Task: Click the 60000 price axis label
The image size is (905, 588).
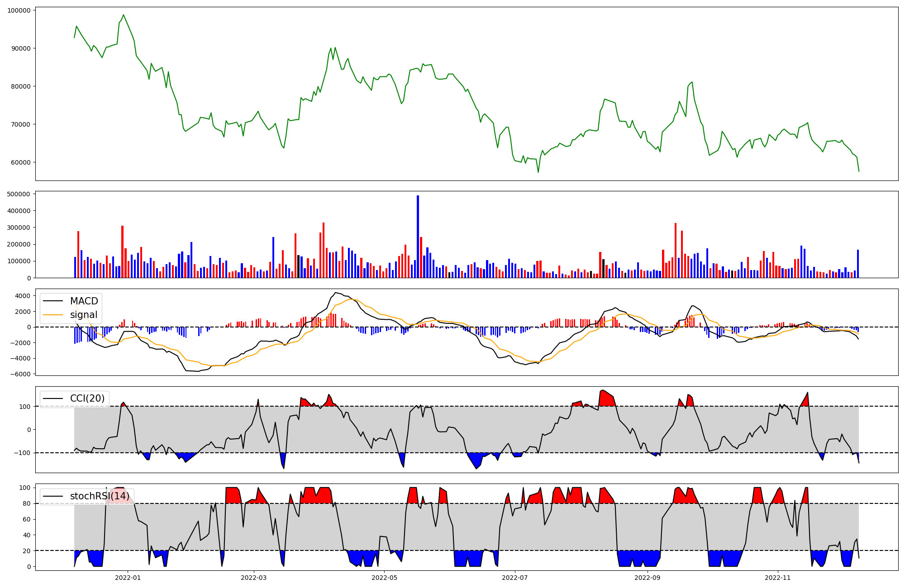Action: (x=20, y=162)
